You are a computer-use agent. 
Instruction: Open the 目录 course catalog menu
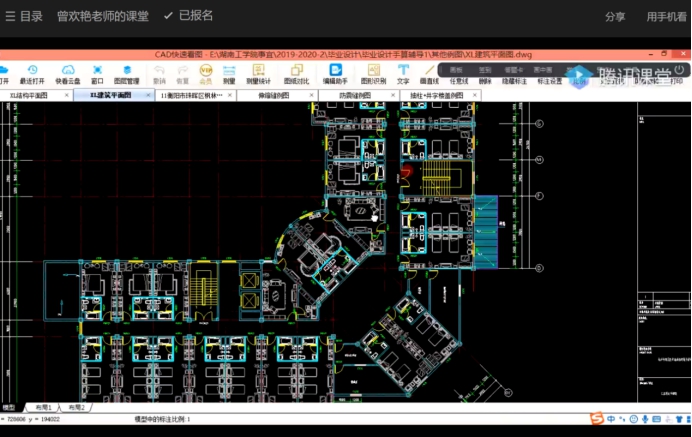pos(24,16)
